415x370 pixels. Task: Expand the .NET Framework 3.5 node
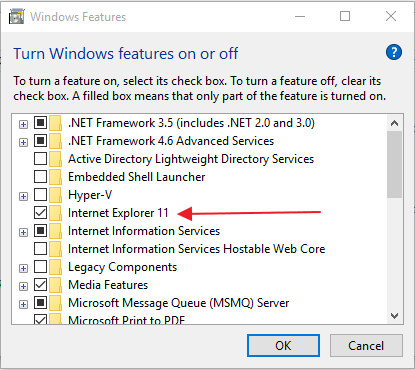(23, 125)
